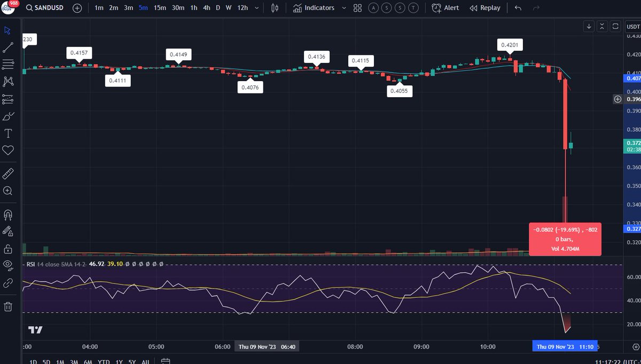Click the remove drawings trash icon
Viewport: 641px width, 364px height.
pyautogui.click(x=7, y=306)
